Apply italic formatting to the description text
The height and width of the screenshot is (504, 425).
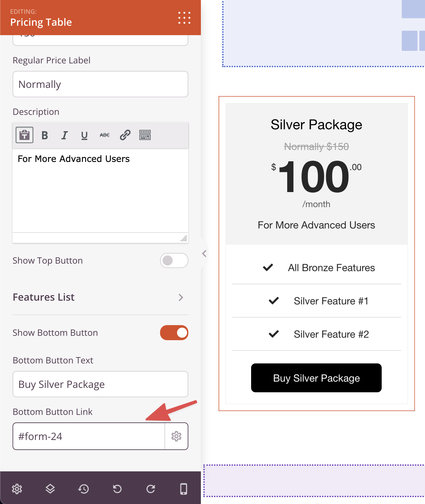click(64, 135)
